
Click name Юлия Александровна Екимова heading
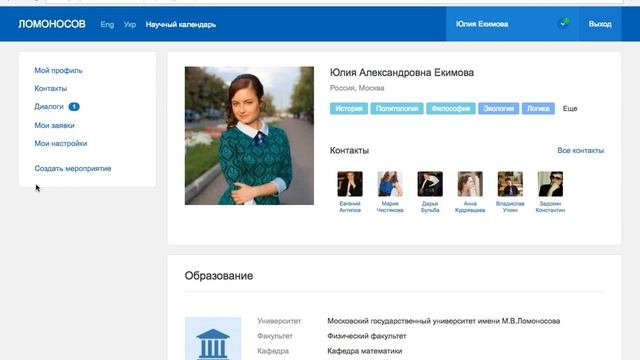tap(402, 73)
